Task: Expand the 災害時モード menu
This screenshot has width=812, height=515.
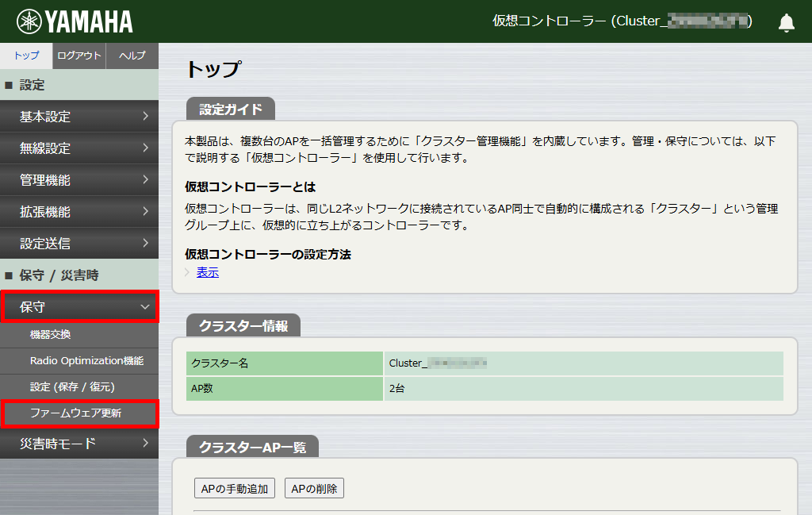Action: tap(79, 444)
